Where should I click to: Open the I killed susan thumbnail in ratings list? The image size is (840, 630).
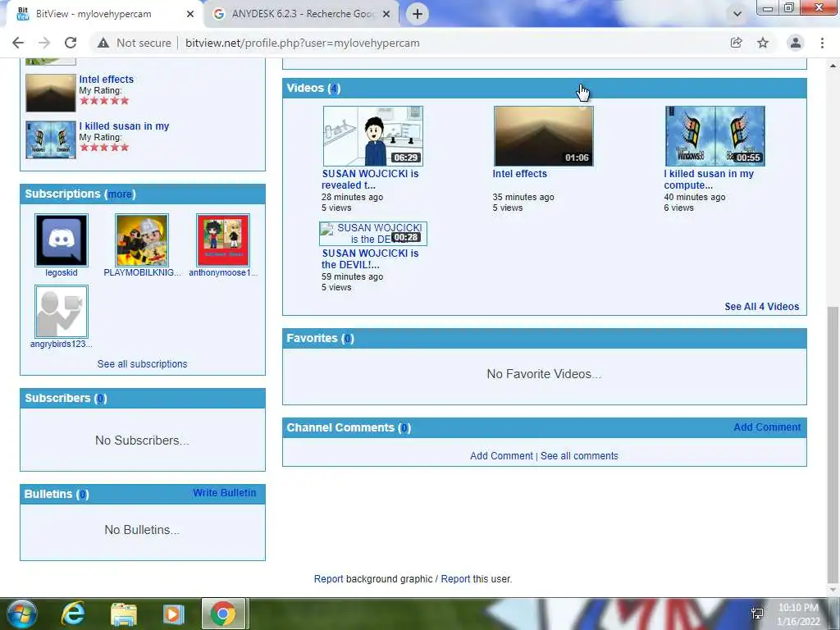click(x=50, y=139)
